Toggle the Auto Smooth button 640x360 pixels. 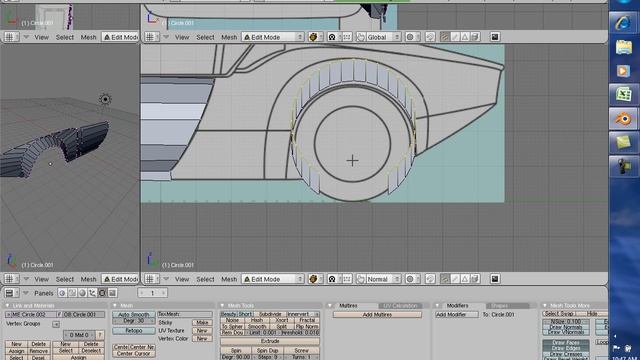click(134, 314)
